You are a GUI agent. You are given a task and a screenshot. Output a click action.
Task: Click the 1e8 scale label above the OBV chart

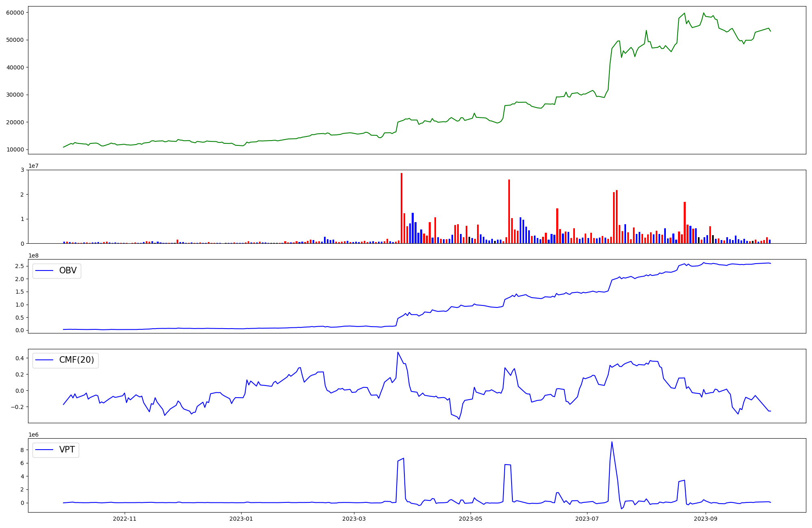coord(33,255)
